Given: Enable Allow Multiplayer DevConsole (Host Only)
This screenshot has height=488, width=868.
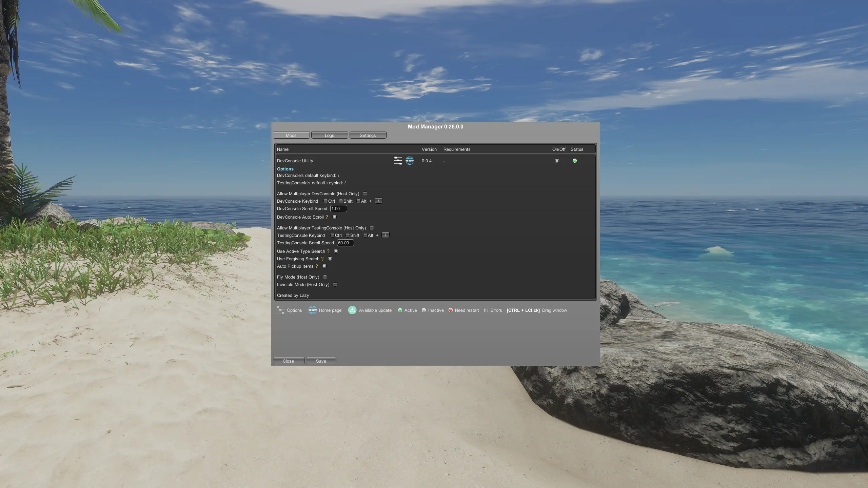Looking at the screenshot, I should (365, 194).
